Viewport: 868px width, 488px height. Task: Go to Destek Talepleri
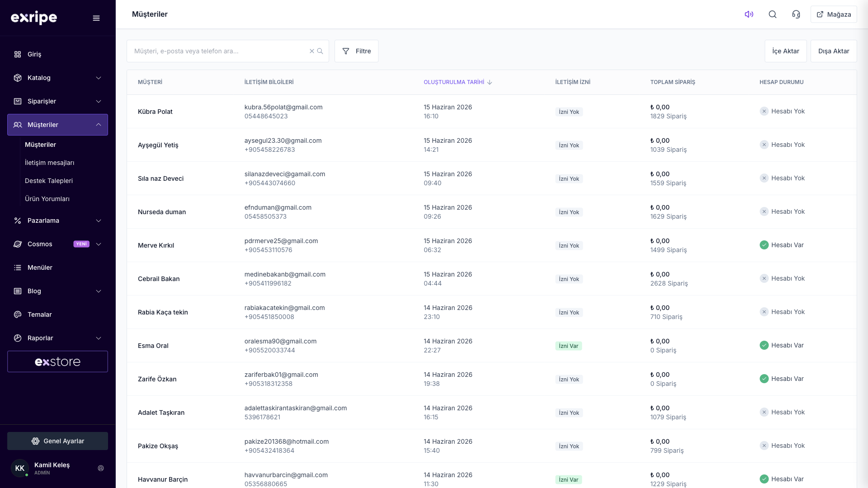[49, 181]
